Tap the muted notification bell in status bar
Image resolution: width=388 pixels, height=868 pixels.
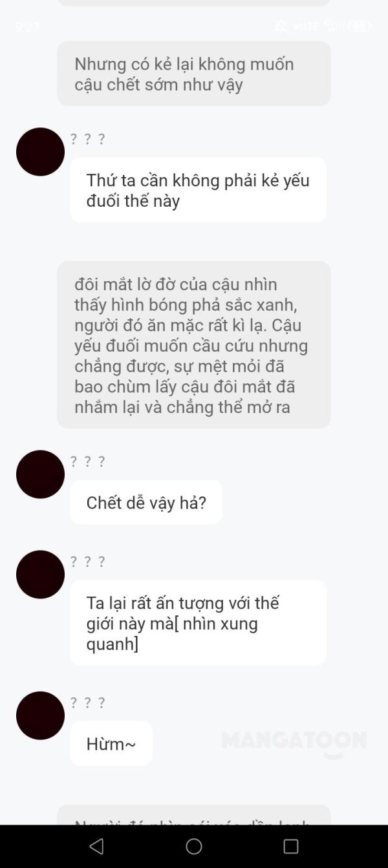coord(281,26)
